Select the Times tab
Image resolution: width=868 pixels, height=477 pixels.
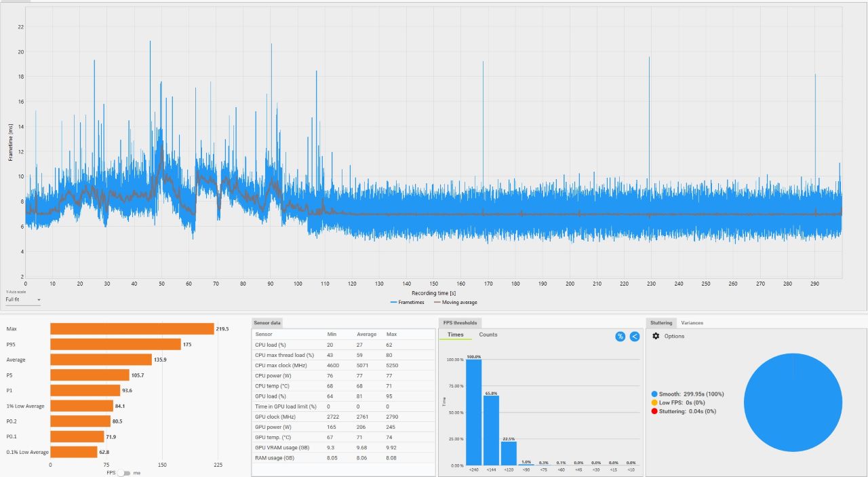point(456,335)
